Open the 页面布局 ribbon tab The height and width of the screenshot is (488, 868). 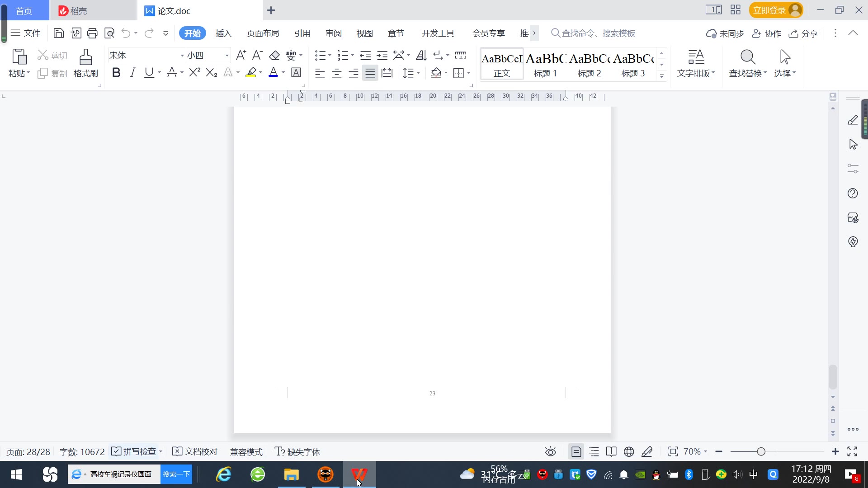point(263,33)
